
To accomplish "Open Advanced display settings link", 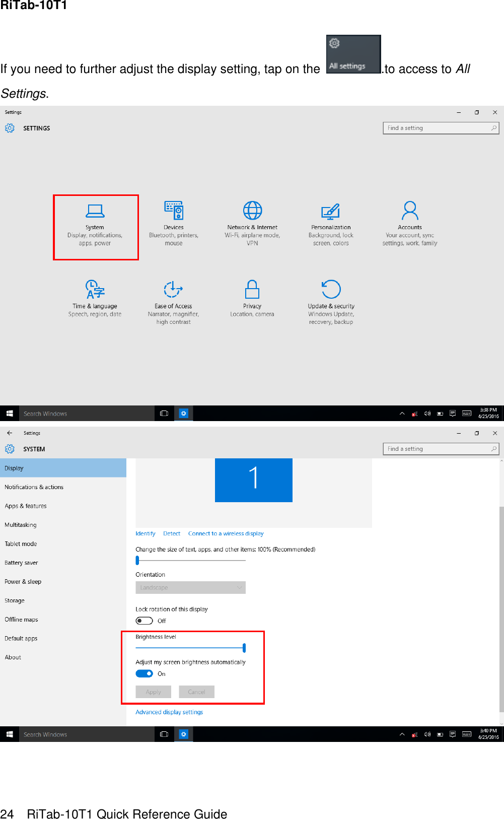I will click(x=169, y=712).
